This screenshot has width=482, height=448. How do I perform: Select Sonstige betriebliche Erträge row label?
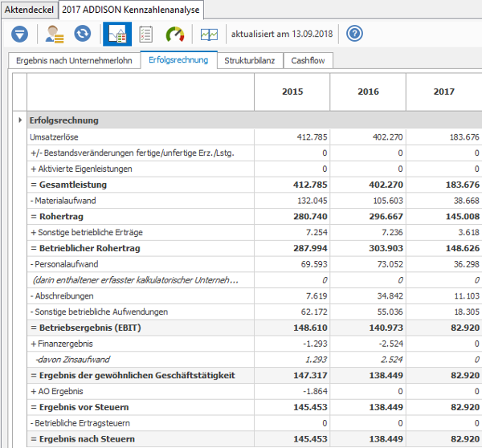click(87, 233)
